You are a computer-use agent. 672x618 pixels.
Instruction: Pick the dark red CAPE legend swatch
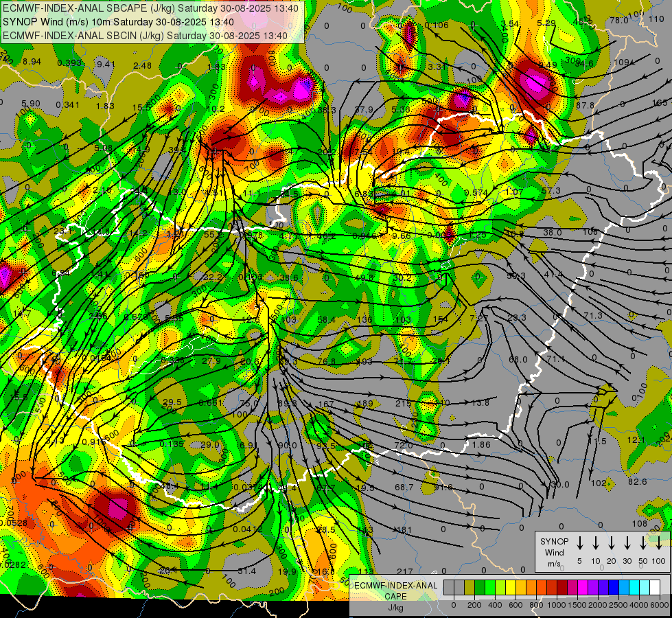click(562, 587)
